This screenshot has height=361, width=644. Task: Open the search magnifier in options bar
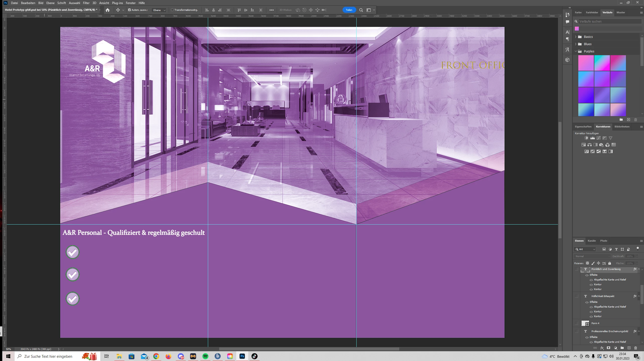361,10
